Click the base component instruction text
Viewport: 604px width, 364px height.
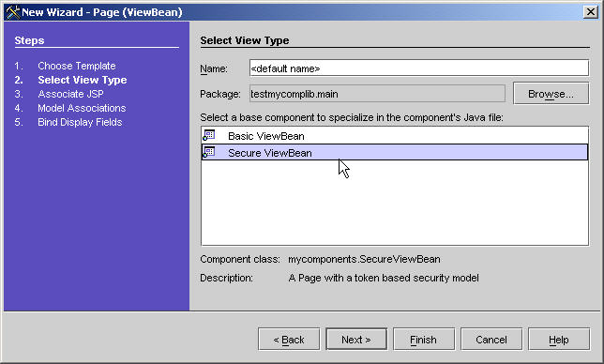pos(352,117)
